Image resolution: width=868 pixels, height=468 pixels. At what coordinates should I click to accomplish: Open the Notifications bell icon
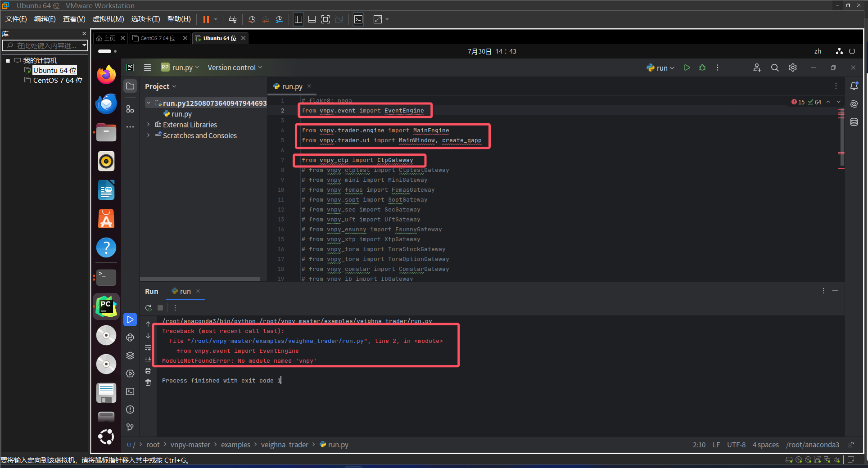pos(854,85)
